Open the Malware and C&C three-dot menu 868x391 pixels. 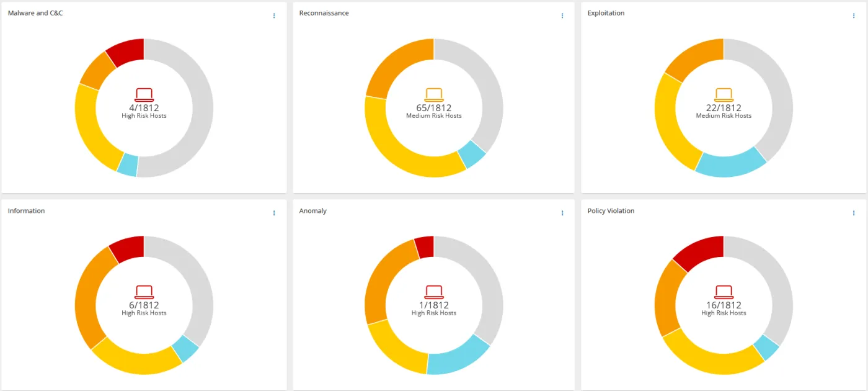click(x=274, y=16)
